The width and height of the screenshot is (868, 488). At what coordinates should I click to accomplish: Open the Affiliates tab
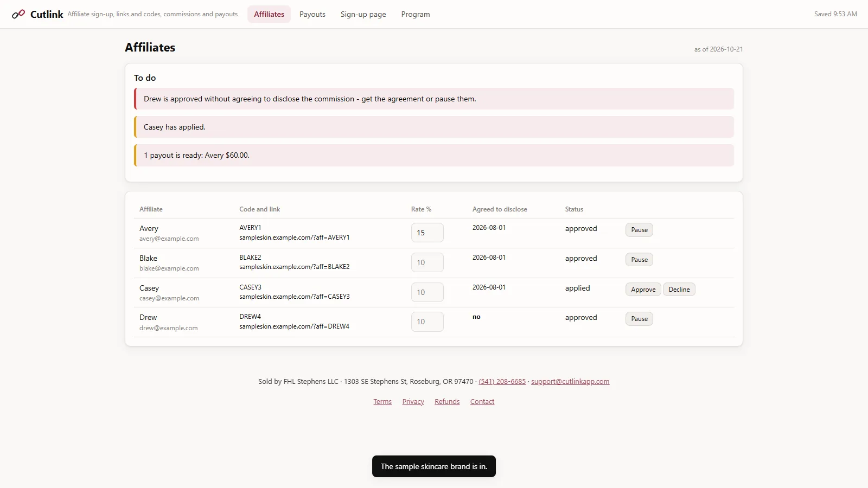269,14
